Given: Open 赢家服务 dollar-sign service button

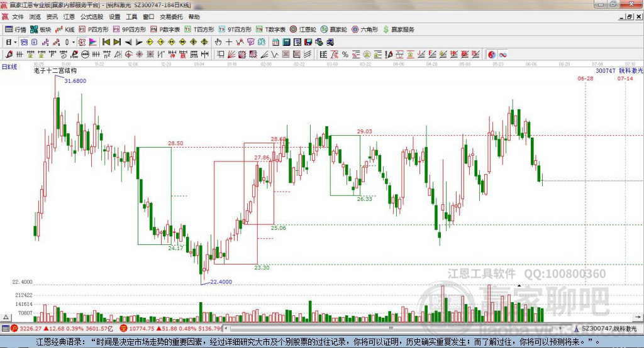Looking at the screenshot, I should point(398,29).
